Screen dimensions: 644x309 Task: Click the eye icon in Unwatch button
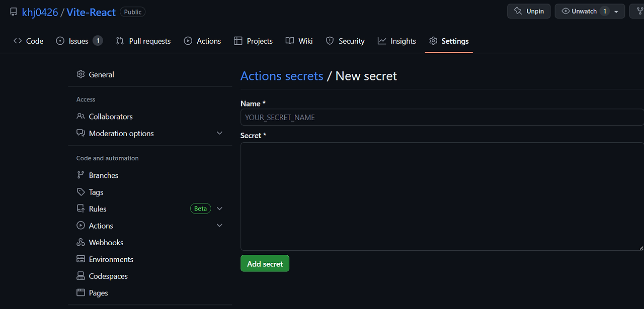point(566,11)
